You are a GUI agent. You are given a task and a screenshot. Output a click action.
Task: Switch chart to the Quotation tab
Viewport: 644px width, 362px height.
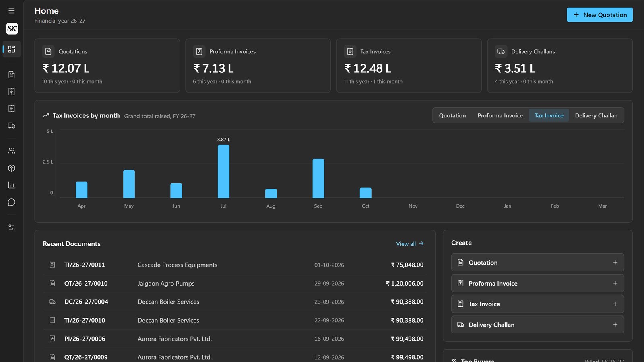coord(452,115)
